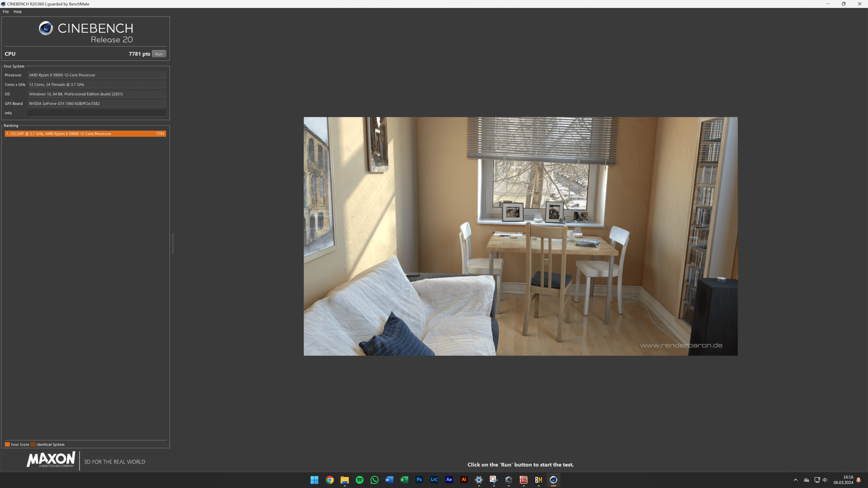This screenshot has width=868, height=488.
Task: Open Microsoft Excel from the taskbar
Action: (x=404, y=480)
